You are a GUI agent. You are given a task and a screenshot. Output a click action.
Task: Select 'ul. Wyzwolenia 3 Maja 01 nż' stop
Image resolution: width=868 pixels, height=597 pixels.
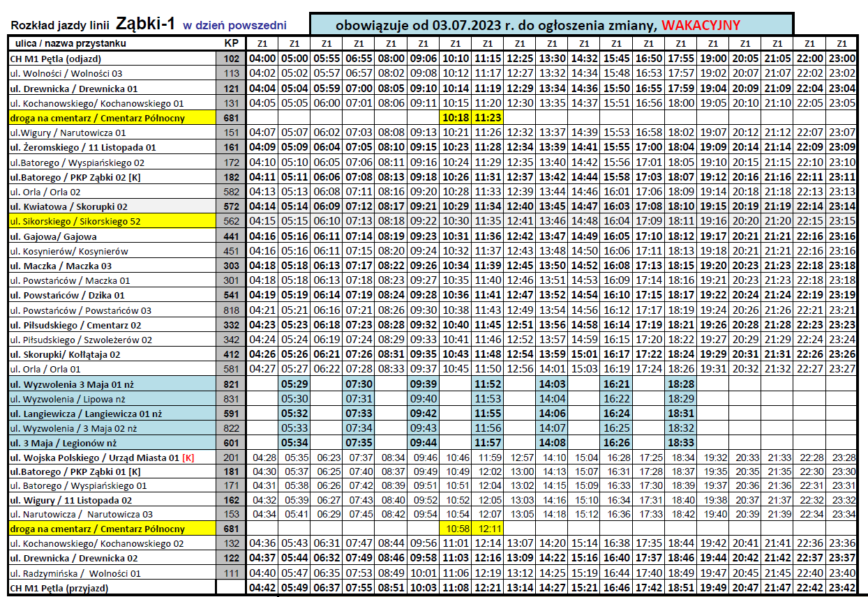[72, 384]
